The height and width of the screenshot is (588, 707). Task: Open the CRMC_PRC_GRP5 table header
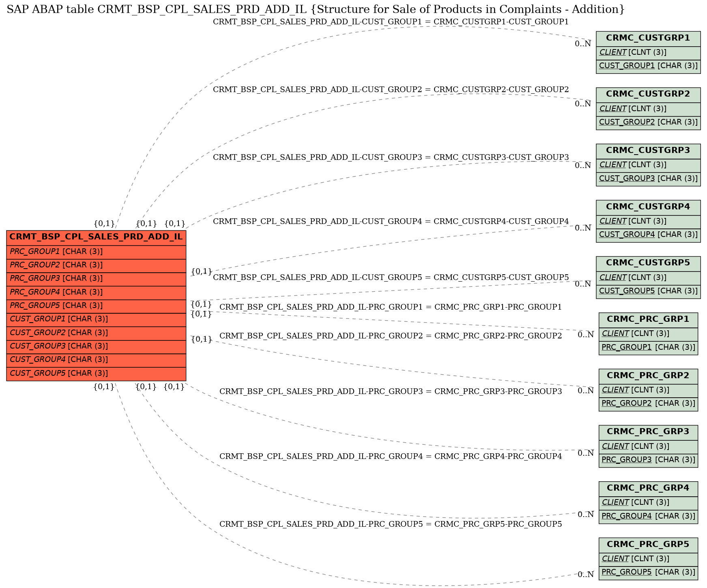[648, 545]
